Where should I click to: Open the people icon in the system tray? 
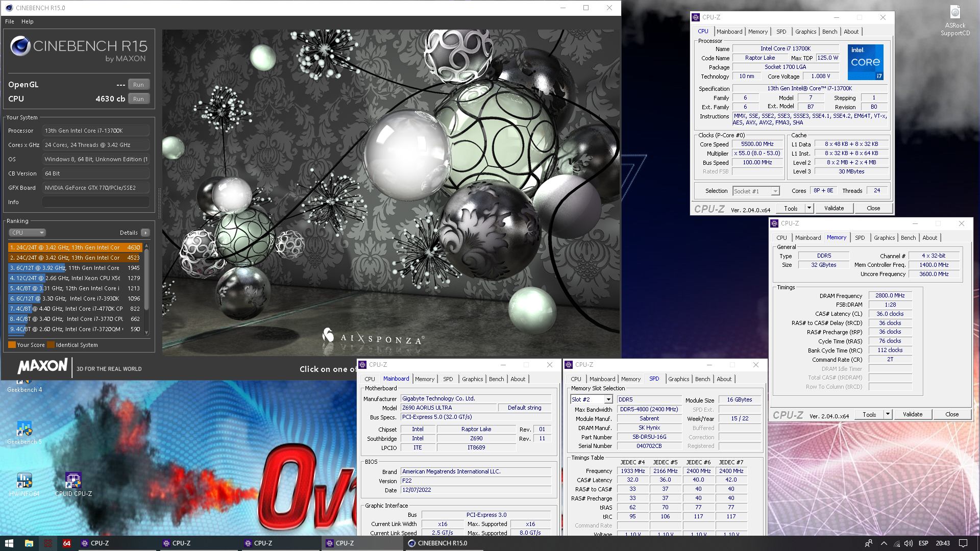point(869,543)
